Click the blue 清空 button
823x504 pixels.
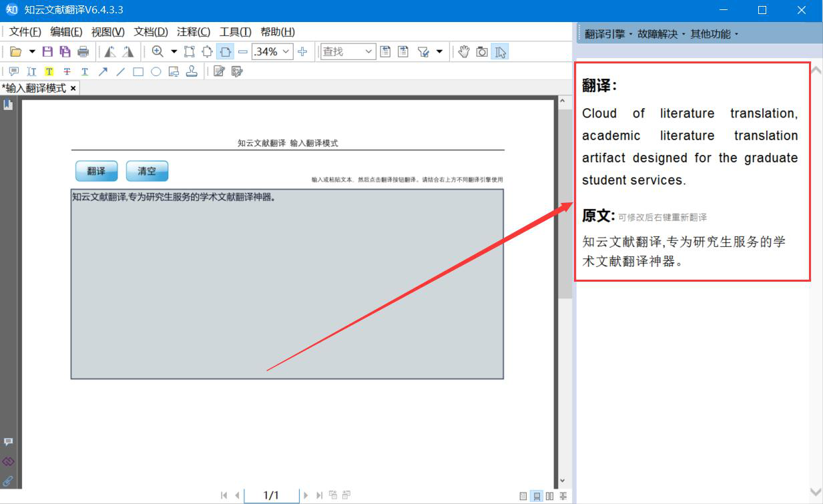coord(147,171)
